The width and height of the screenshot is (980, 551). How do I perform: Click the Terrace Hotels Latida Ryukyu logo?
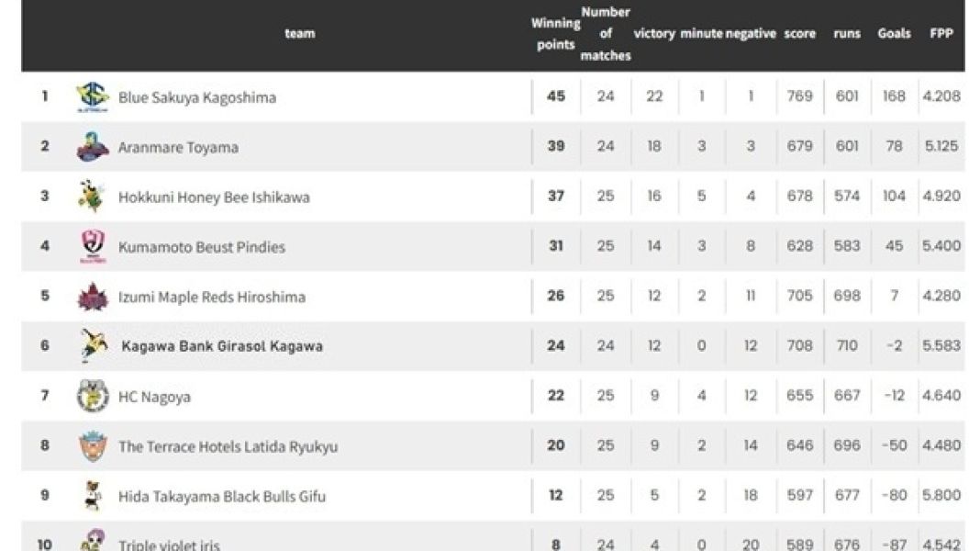pos(92,446)
